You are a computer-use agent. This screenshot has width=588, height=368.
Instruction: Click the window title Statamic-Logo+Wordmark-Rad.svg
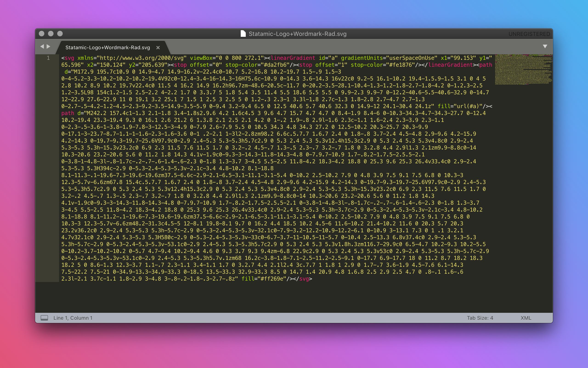tap(298, 34)
